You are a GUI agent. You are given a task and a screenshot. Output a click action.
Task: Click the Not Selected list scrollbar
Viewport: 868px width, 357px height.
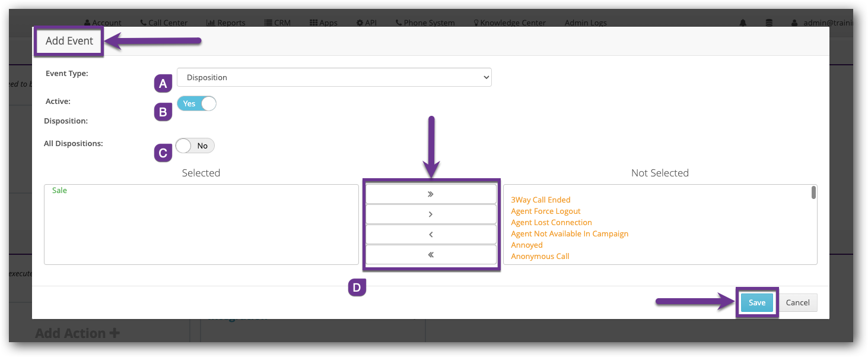pos(813,192)
